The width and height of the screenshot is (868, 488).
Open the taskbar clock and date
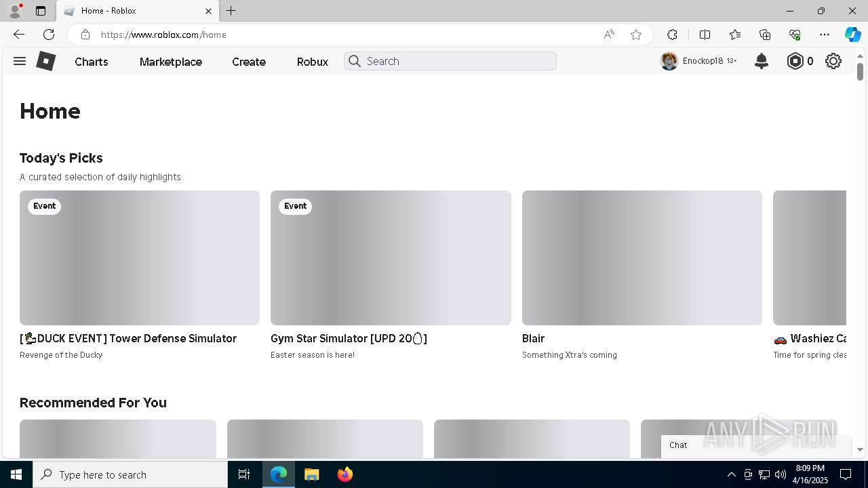coord(810,474)
